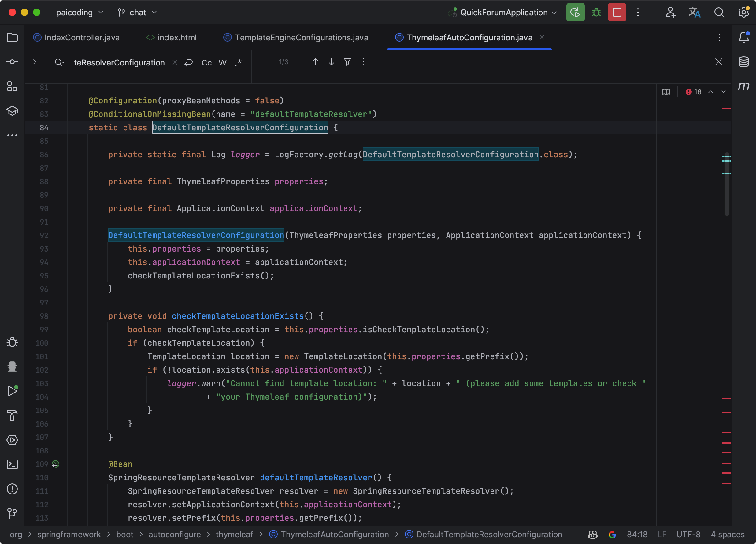This screenshot has width=756, height=544.
Task: Click the Debug bug icon in toolbar
Action: coord(596,12)
